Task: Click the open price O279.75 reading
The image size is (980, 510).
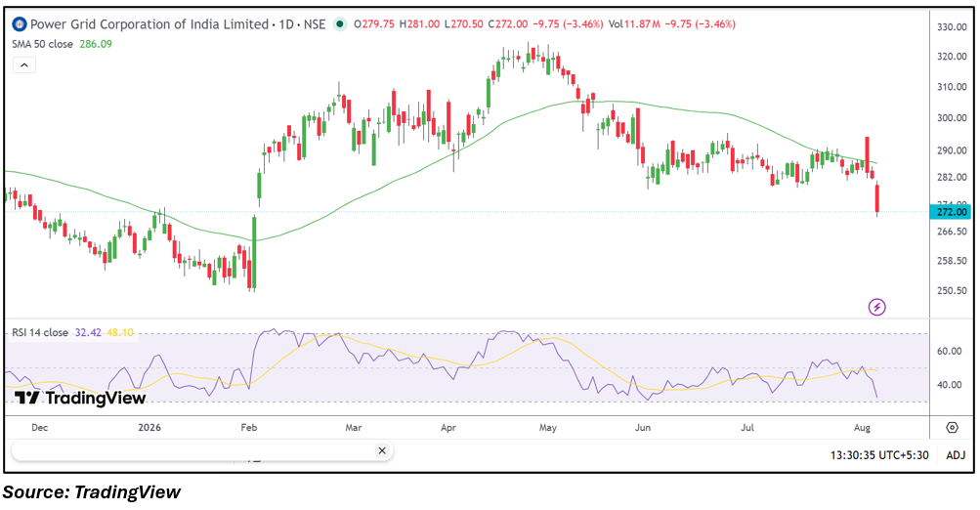Action: (x=374, y=24)
